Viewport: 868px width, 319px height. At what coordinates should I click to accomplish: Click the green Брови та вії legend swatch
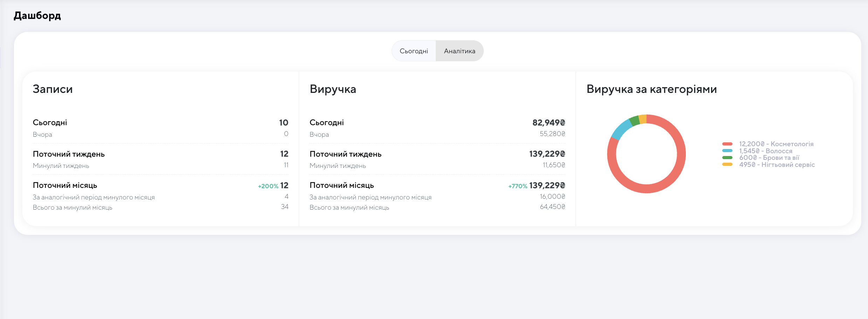click(727, 158)
